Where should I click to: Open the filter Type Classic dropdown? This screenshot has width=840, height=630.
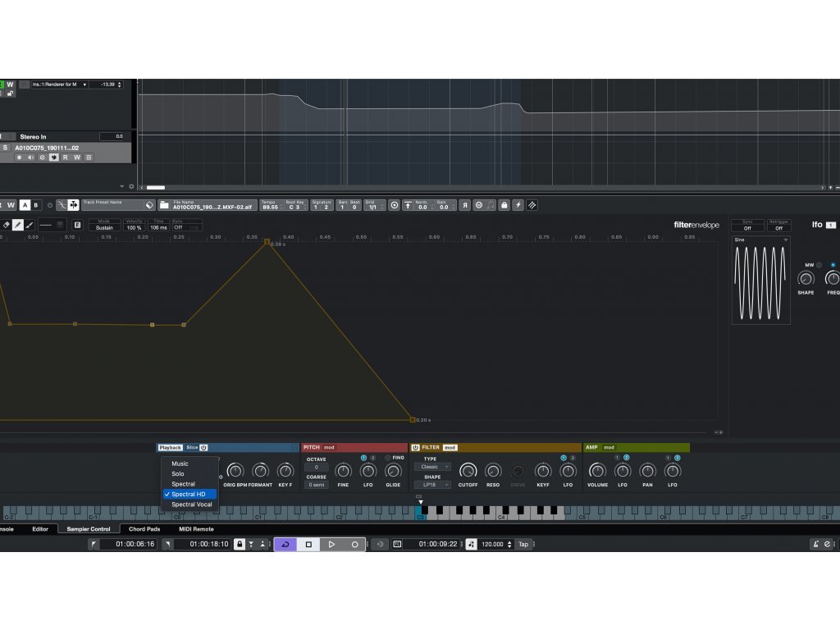coord(432,467)
